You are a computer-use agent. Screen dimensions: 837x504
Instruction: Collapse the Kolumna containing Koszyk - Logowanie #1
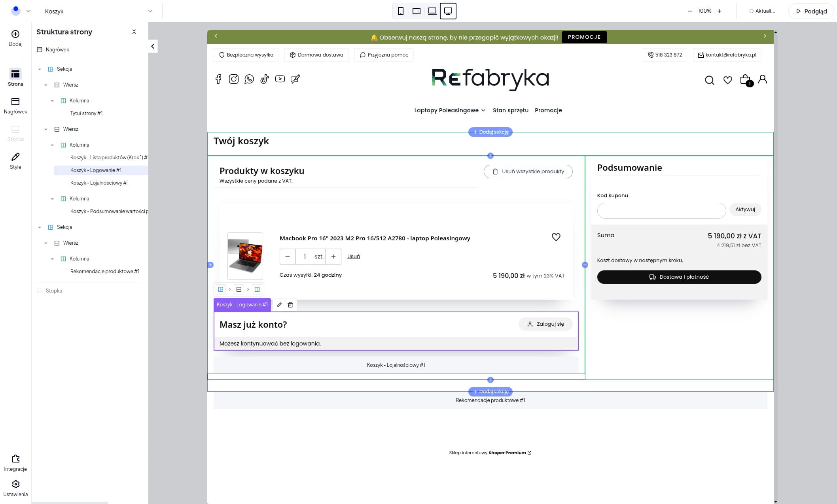click(x=52, y=145)
